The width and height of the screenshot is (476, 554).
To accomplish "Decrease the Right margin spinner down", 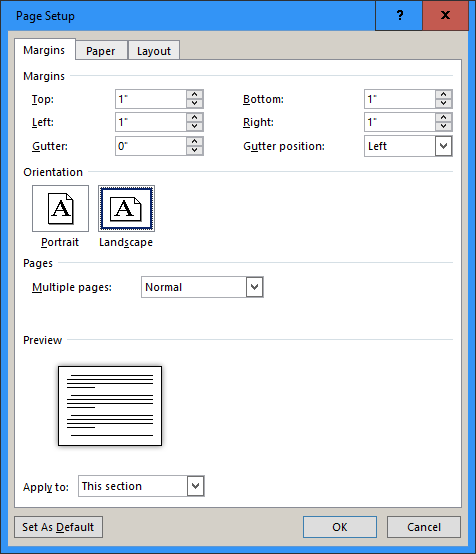I will [x=443, y=126].
